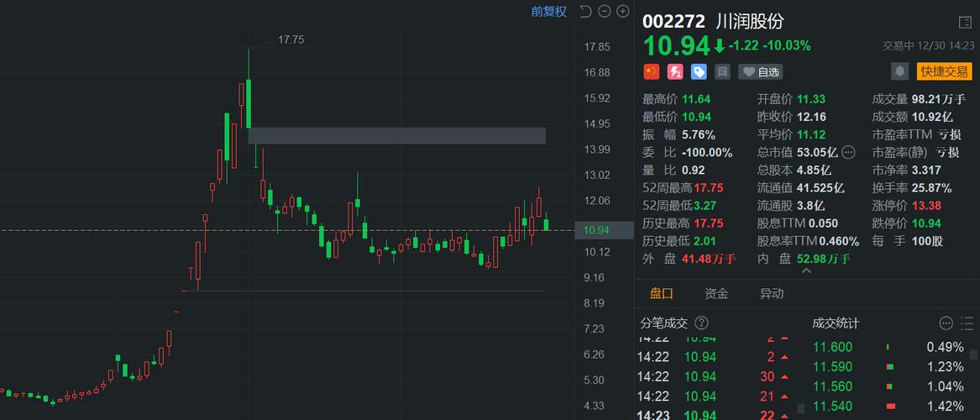Image resolution: width=980 pixels, height=420 pixels.
Task: Switch to the 资金 tab
Action: tap(716, 294)
